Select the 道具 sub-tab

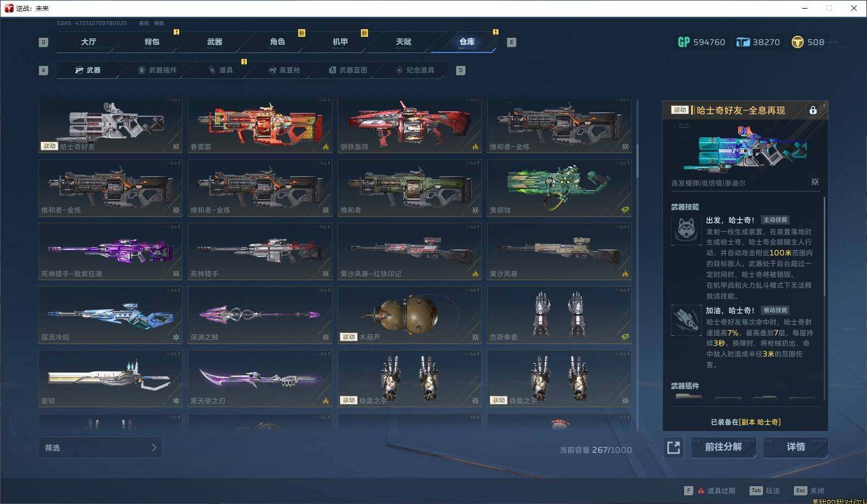point(221,70)
